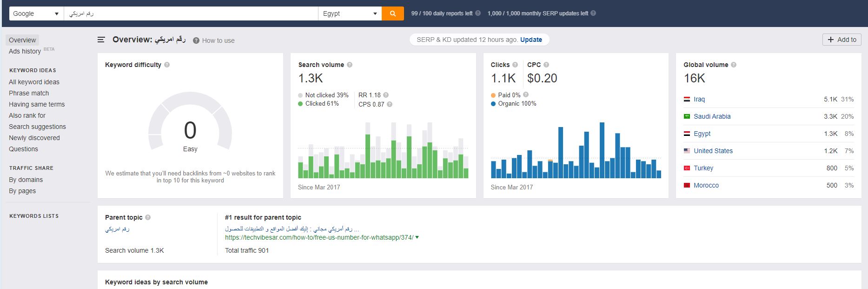The height and width of the screenshot is (289, 868).
Task: Open the Arabic parent topic keyword link
Action: 117,229
